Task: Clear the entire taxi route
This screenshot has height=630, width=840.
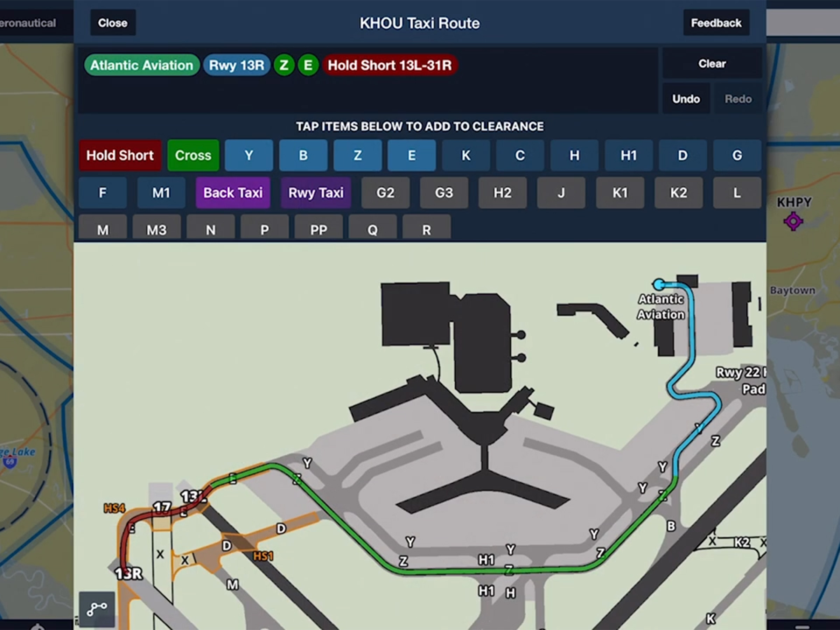Action: [712, 64]
